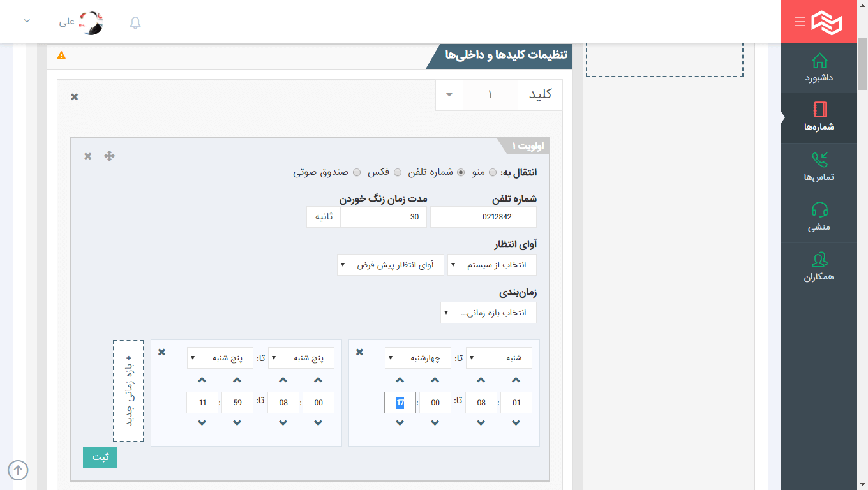The height and width of the screenshot is (490, 868).
Task: Remove the پنج شنبه time range
Action: click(x=161, y=352)
